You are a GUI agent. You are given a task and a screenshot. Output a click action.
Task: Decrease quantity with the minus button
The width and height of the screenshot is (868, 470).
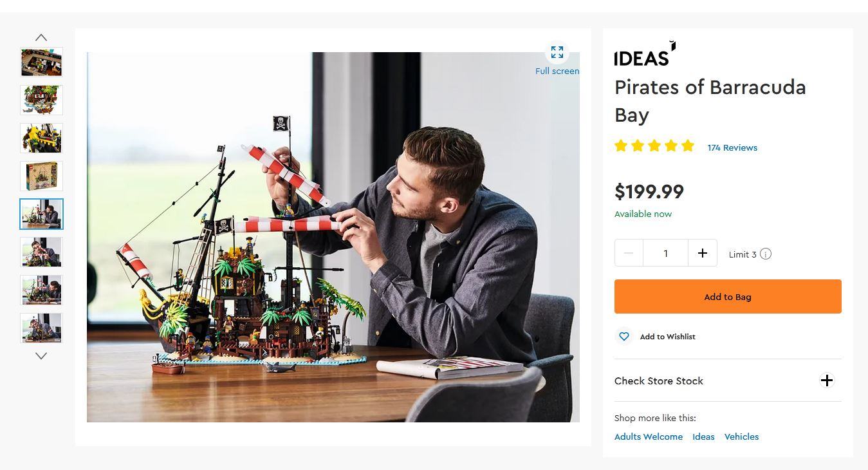[629, 253]
